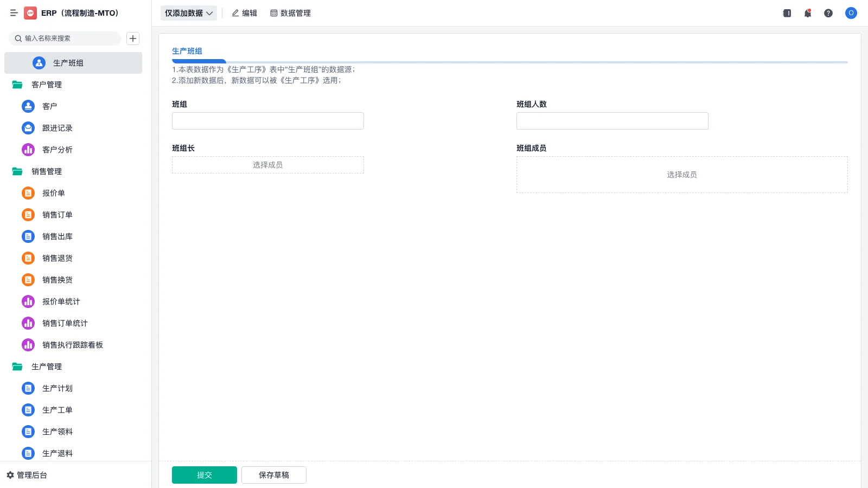Viewport: 868px width, 488px height.
Task: Collapse the 生产管理 folder
Action: 17,367
